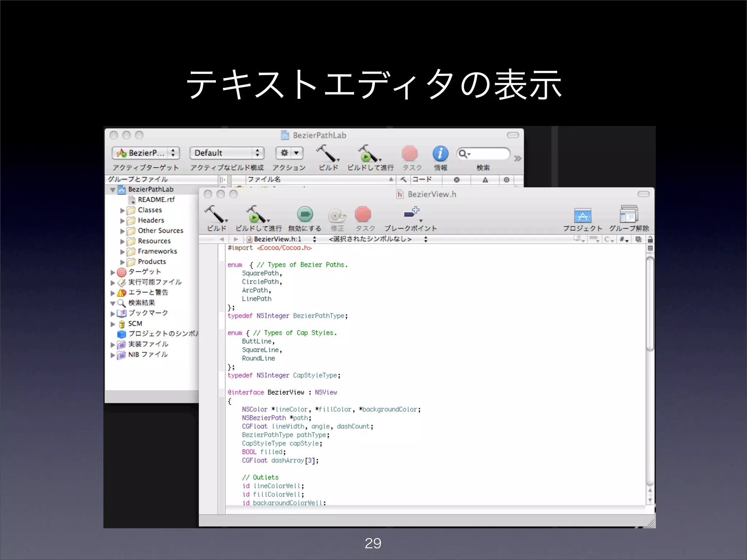This screenshot has width=747, height=560.
Task: Open the BezierP... active target popup
Action: [146, 153]
